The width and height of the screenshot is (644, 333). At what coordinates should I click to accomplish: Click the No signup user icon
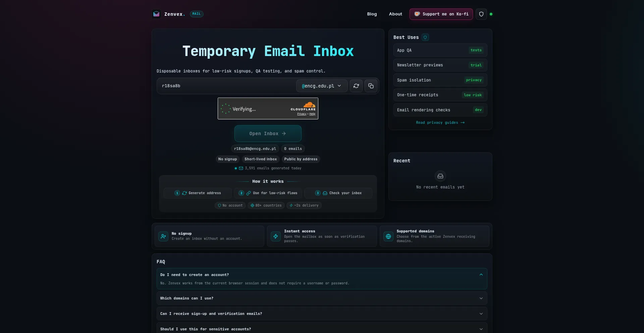[x=163, y=236]
